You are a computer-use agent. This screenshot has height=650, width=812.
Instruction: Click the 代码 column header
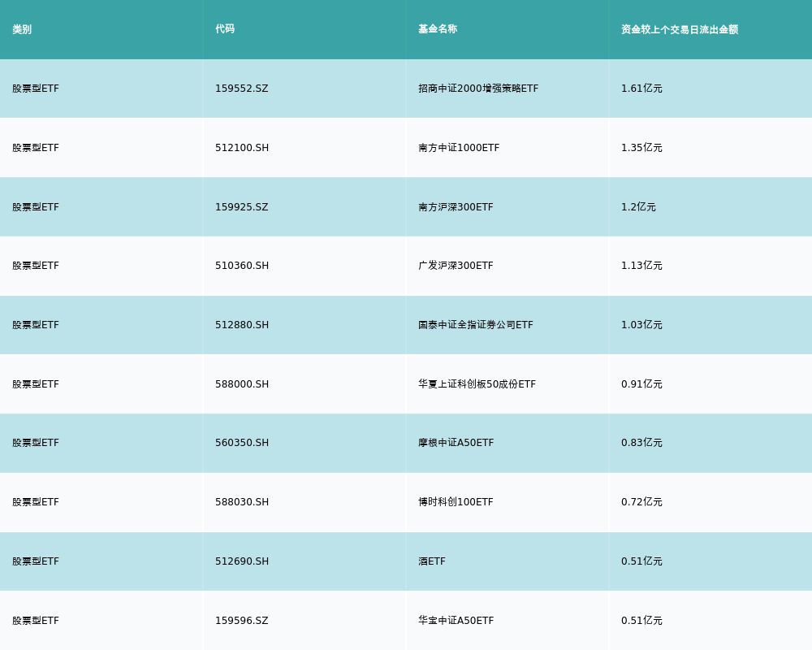pos(225,29)
